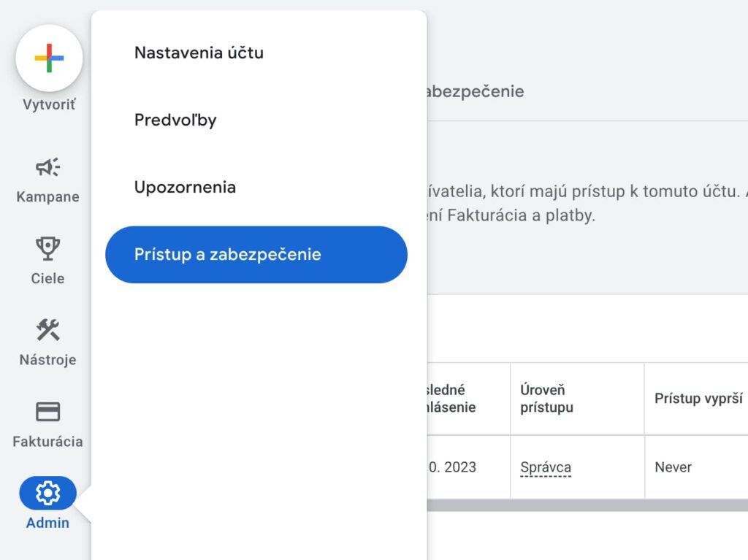Sort by Prístup vyprší column header

tap(698, 399)
